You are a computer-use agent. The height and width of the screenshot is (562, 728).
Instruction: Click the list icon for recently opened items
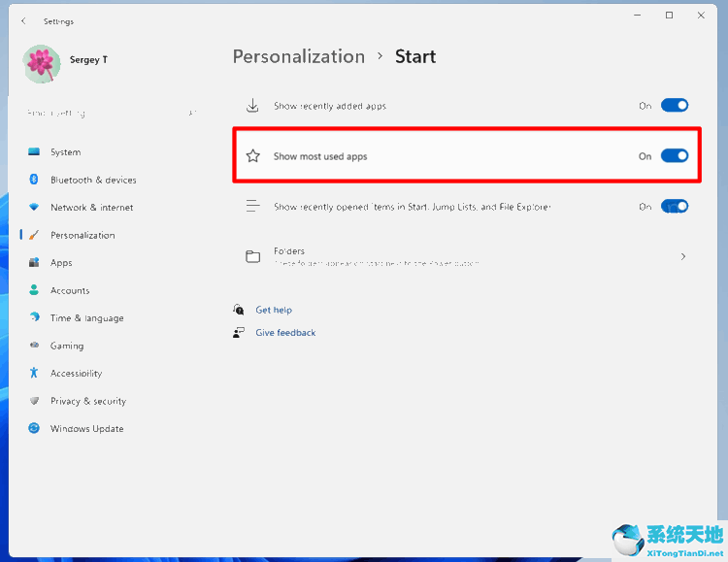click(x=252, y=206)
